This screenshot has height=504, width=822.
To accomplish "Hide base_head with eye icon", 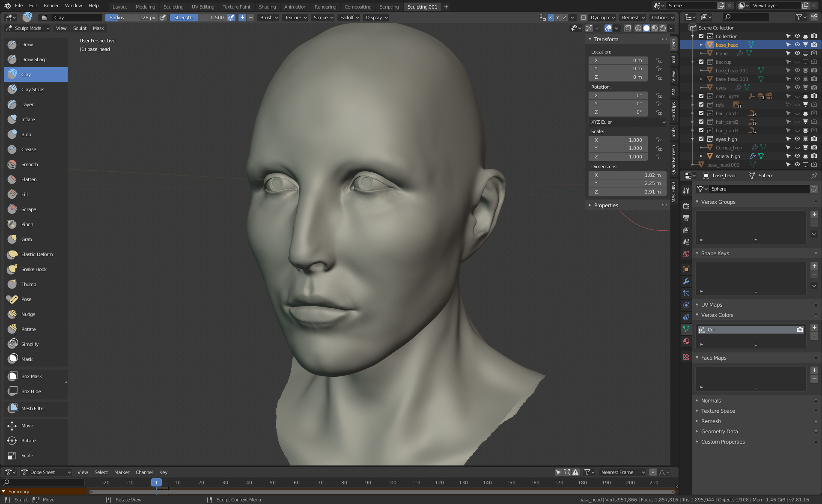I will tap(797, 45).
